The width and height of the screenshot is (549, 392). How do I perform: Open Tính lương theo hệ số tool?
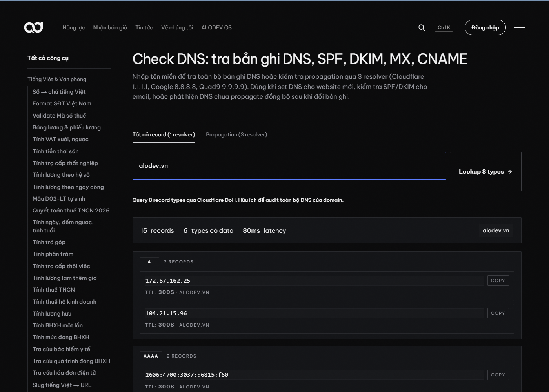pyautogui.click(x=61, y=175)
